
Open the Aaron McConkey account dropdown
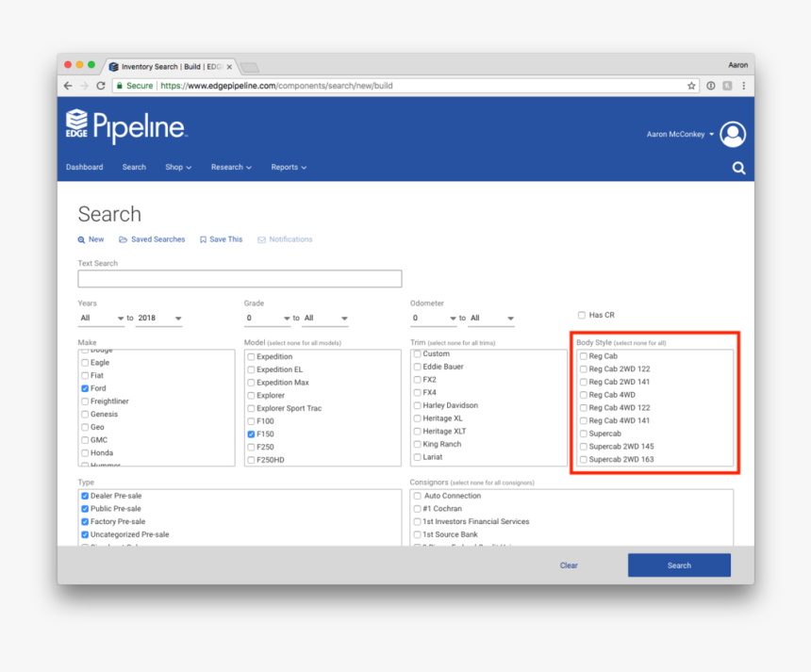pos(680,135)
